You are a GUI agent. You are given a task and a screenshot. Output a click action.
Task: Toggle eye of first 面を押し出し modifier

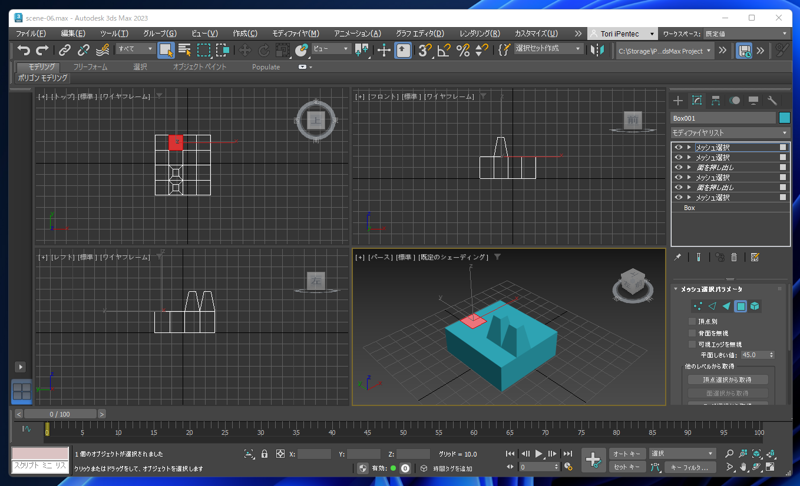679,167
